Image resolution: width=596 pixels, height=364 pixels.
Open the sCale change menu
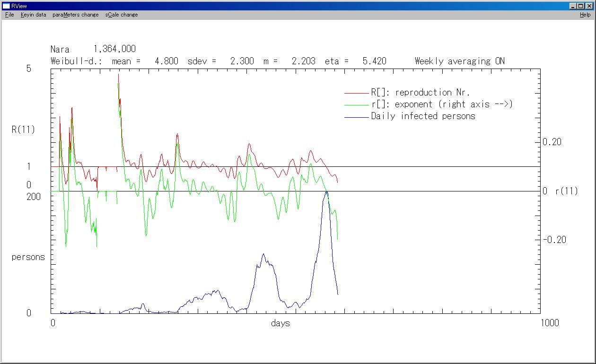[122, 15]
